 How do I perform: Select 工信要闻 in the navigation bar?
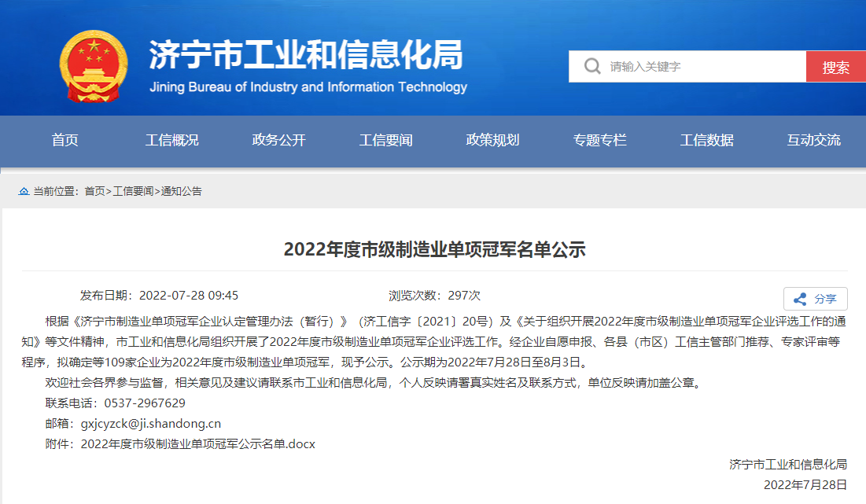click(386, 141)
